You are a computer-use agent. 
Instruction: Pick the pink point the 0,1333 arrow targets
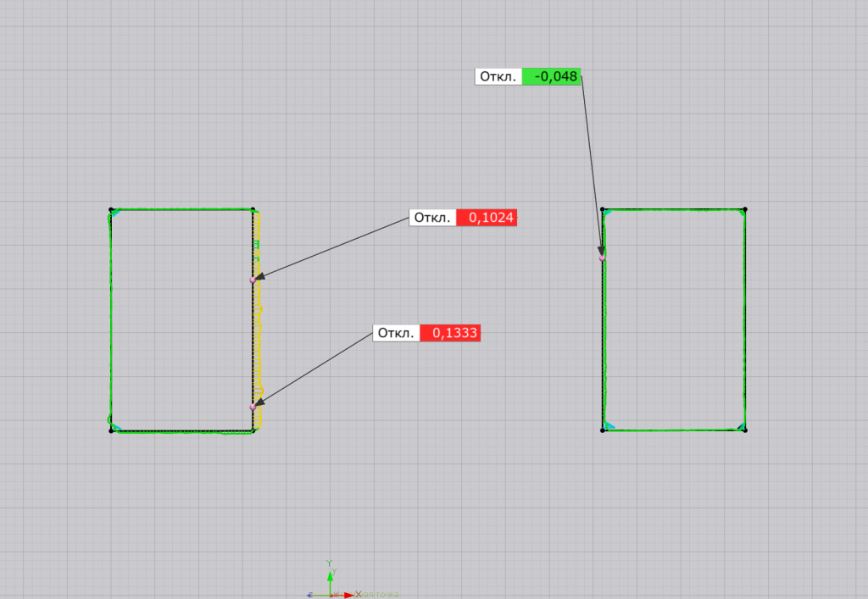click(x=253, y=407)
